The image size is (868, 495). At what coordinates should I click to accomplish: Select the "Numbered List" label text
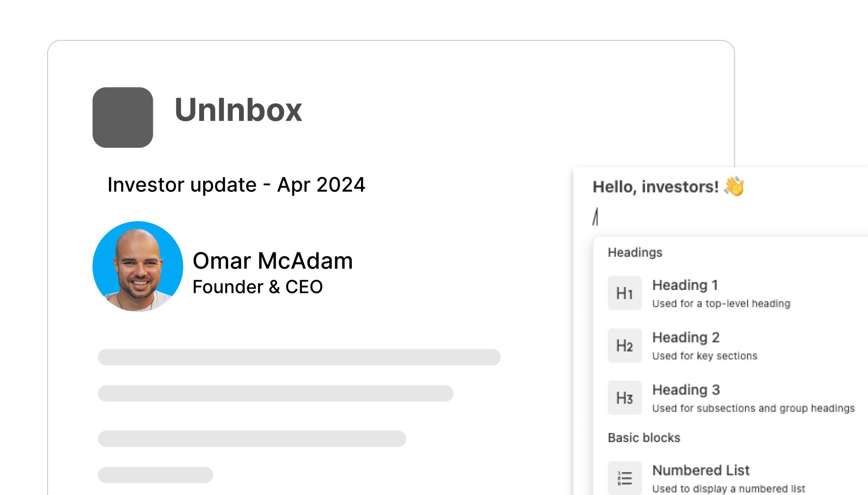pos(701,471)
